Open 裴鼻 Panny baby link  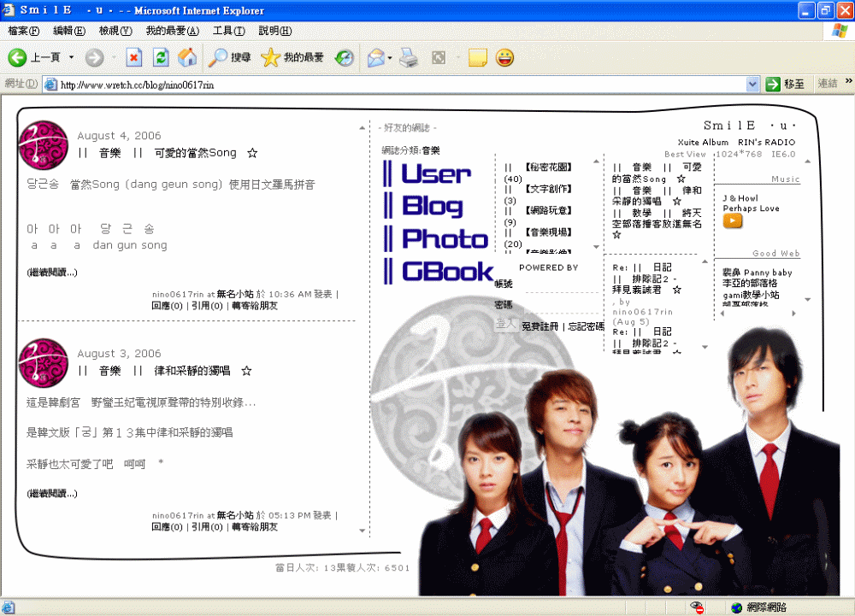click(x=757, y=273)
